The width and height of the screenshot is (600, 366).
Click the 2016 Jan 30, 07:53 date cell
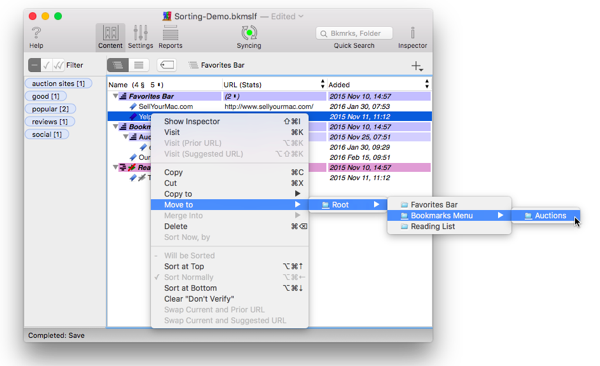pyautogui.click(x=360, y=106)
